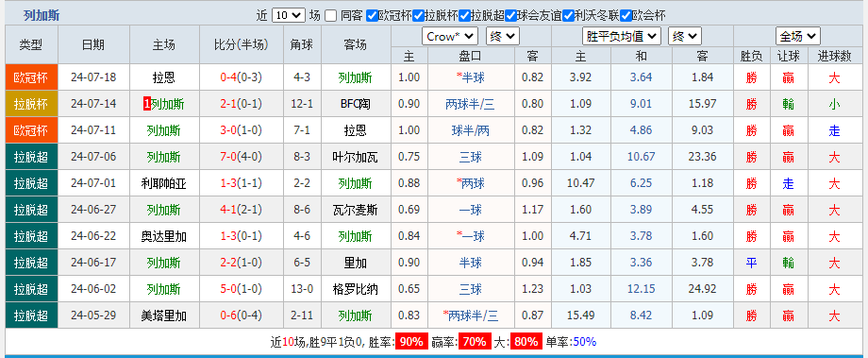Screen dimensions: 868x358
Task: Click the 24-06-02 date cell
Action: (x=93, y=289)
